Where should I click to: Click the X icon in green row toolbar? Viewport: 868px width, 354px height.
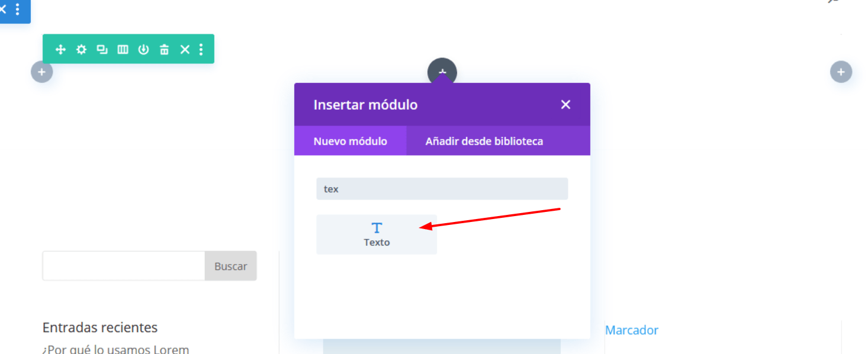185,49
